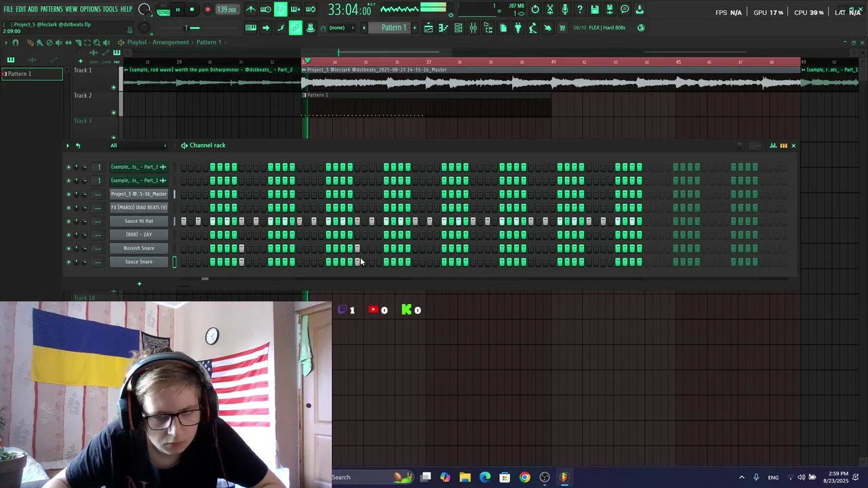Screen dimensions: 868x488
Task: Click the channel rack graph editor icon
Action: 773,145
